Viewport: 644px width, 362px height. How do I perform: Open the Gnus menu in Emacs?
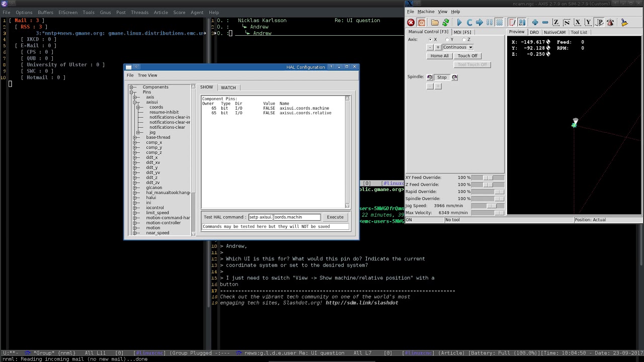105,13
